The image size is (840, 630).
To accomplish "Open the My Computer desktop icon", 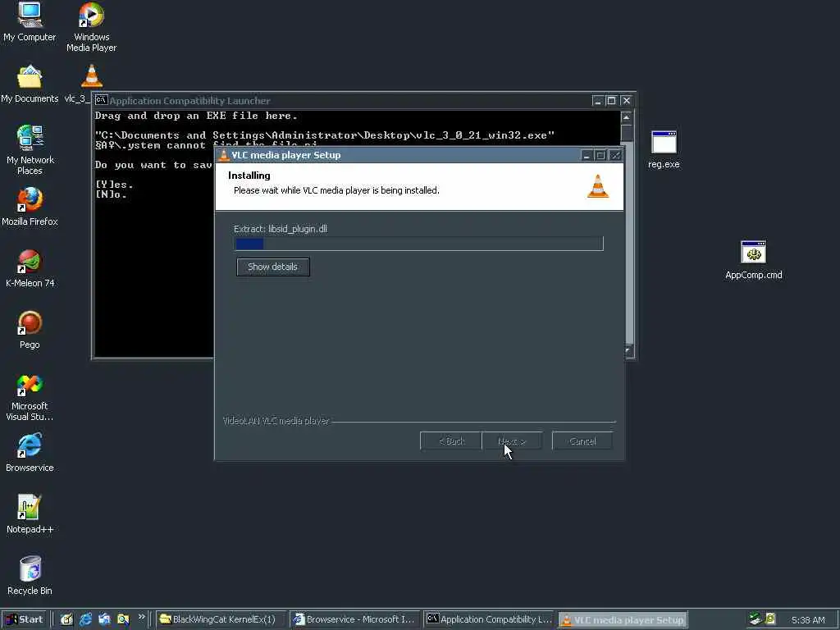I will tap(30, 21).
